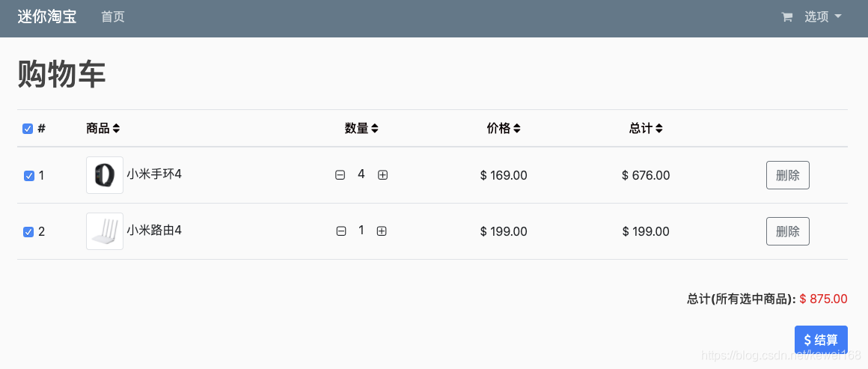
Task: Decrease quantity of 小米手环4
Action: (340, 175)
